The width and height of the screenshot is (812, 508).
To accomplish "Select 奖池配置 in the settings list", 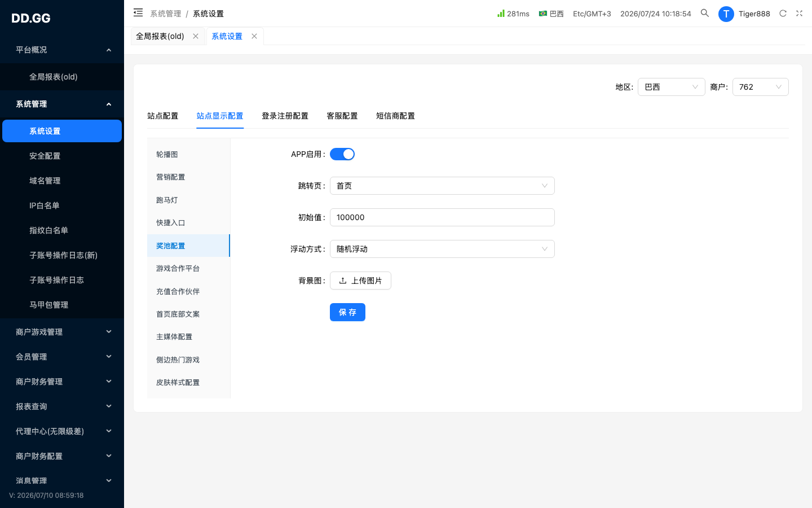I will [x=188, y=246].
